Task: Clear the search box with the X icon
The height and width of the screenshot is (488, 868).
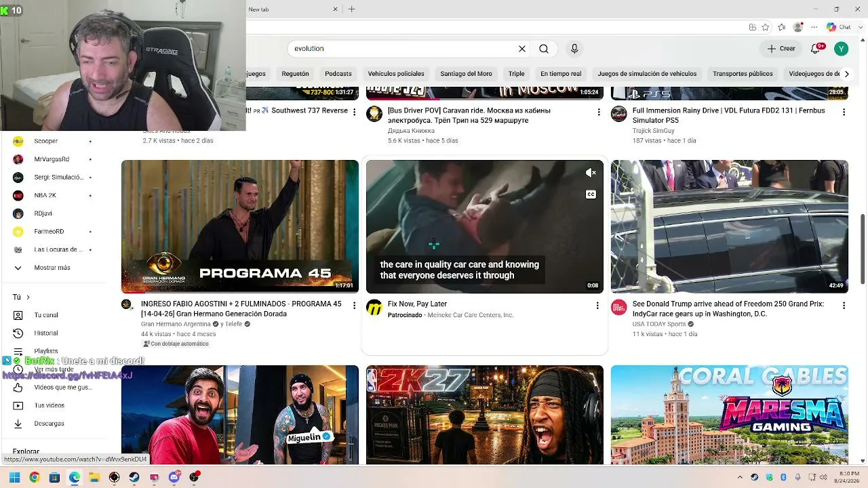Action: tap(522, 49)
